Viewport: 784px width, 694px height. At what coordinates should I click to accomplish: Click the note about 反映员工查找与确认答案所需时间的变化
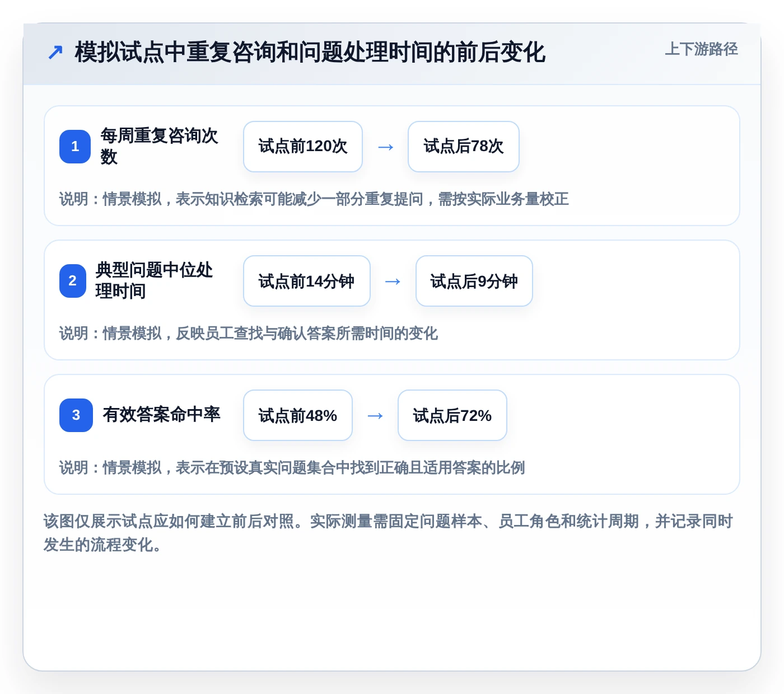(249, 334)
